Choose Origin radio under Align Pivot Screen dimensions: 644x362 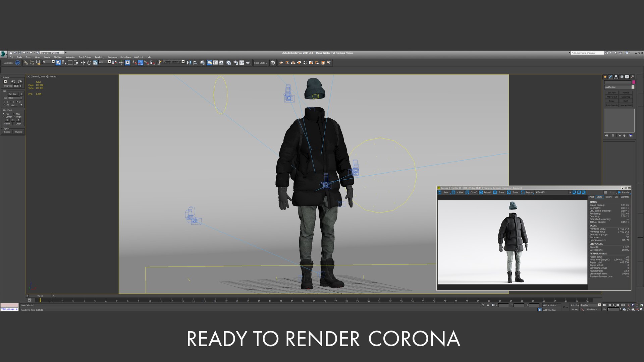click(14, 117)
